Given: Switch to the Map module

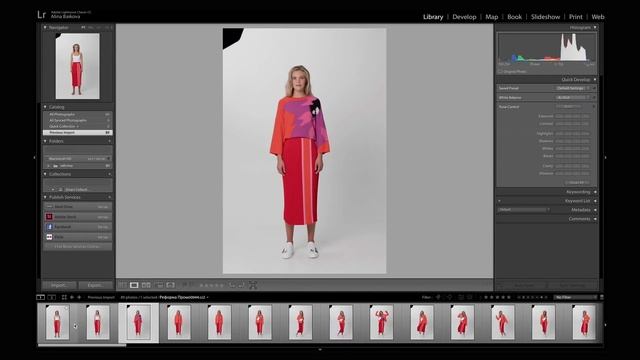Looking at the screenshot, I should [x=491, y=17].
